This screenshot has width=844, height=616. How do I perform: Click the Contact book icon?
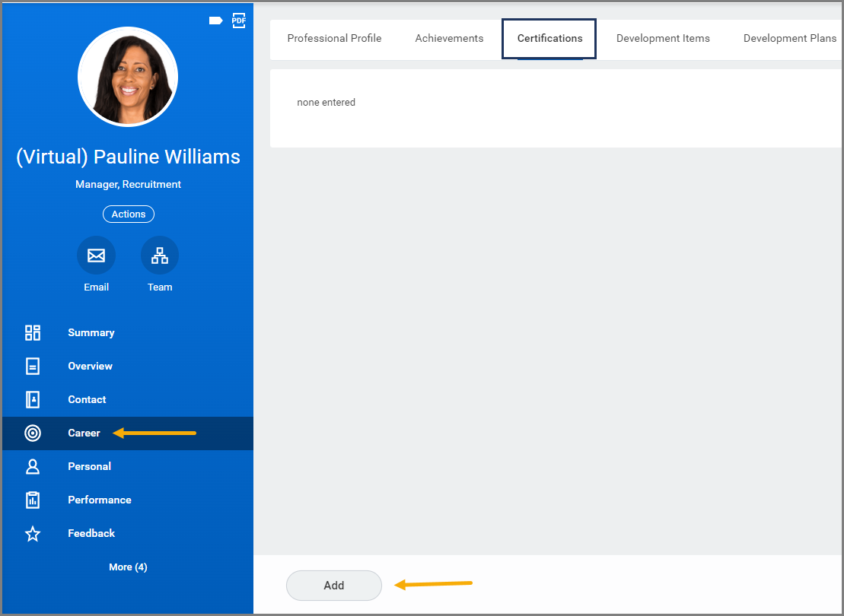[33, 399]
